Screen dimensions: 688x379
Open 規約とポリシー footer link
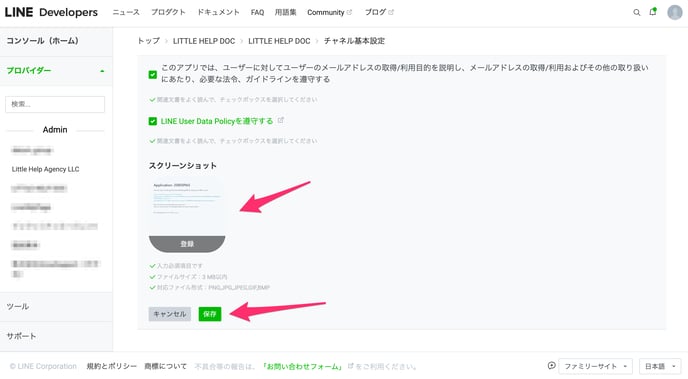[111, 366]
